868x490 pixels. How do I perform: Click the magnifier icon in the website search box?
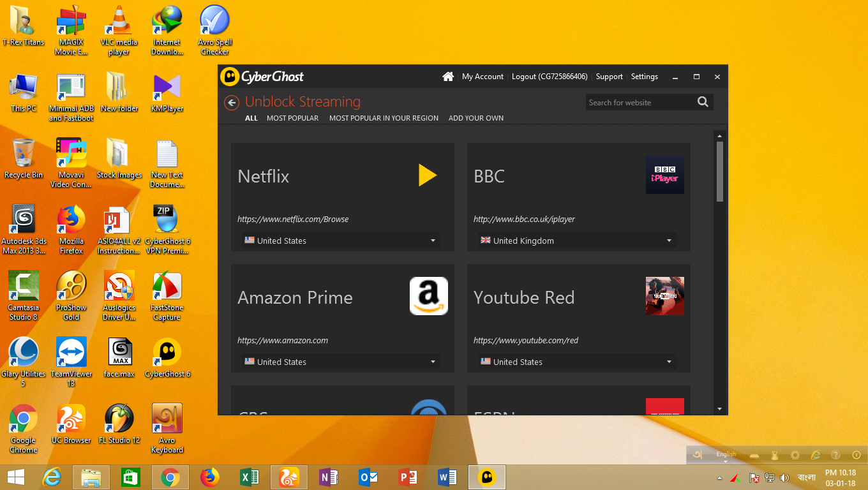pyautogui.click(x=703, y=102)
